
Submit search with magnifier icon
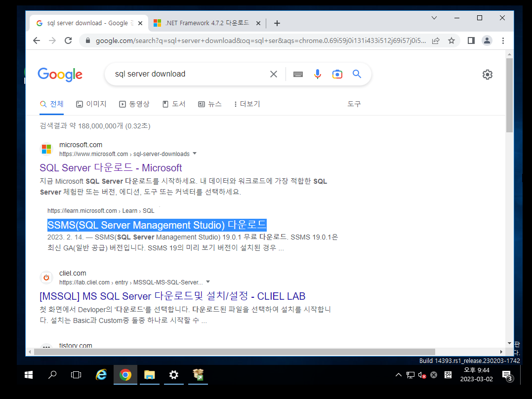(x=357, y=74)
